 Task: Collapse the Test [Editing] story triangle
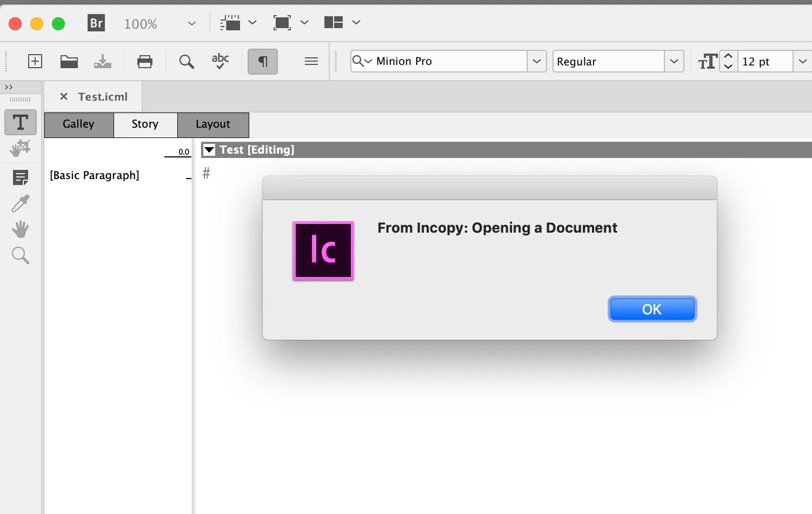(x=209, y=150)
